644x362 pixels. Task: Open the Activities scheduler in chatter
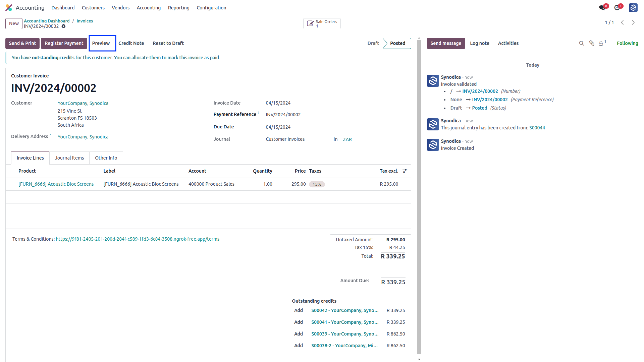pos(508,43)
